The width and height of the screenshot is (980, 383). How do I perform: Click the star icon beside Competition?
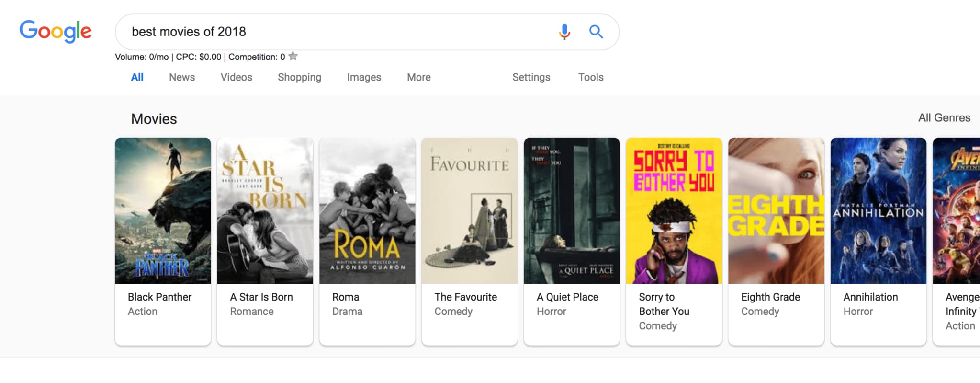[x=293, y=56]
